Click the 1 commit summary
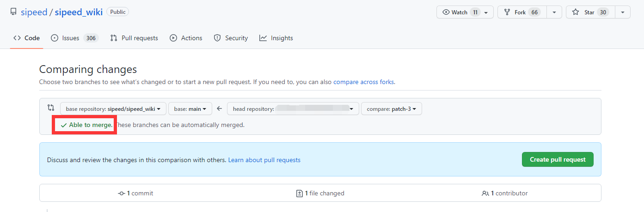This screenshot has height=212, width=644. pos(135,193)
